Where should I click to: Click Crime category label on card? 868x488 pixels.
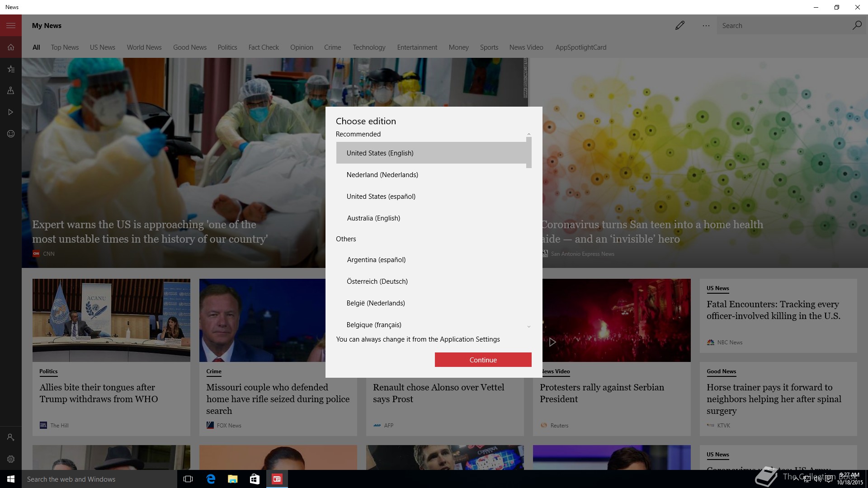pos(214,371)
